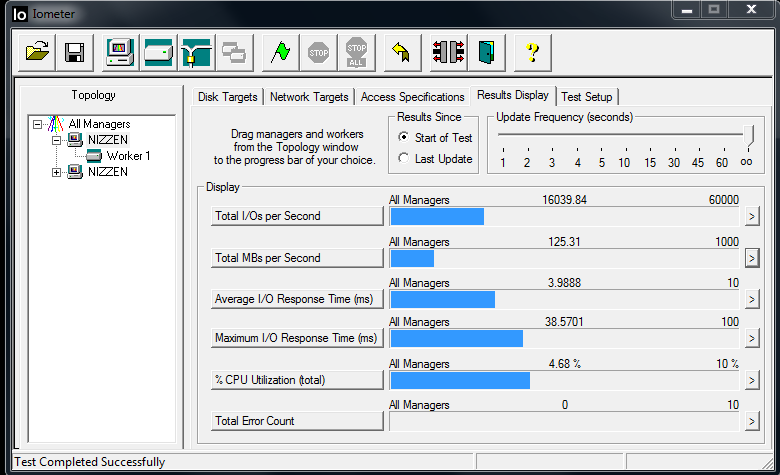
Task: Start a new network worker icon
Action: (196, 52)
